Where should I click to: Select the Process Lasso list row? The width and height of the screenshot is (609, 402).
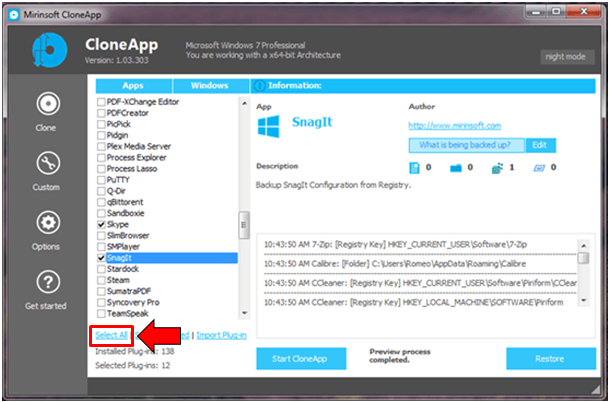pos(167,169)
